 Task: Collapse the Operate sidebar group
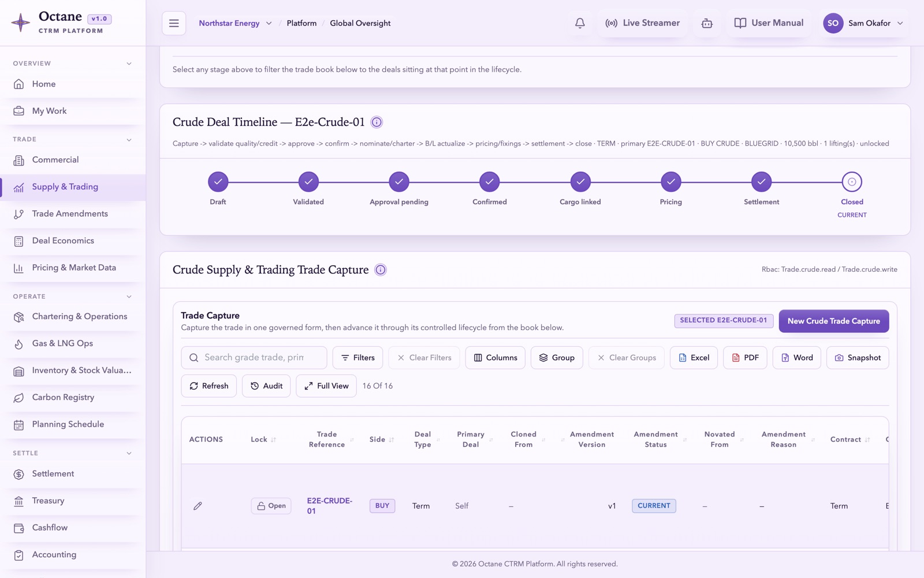(129, 297)
